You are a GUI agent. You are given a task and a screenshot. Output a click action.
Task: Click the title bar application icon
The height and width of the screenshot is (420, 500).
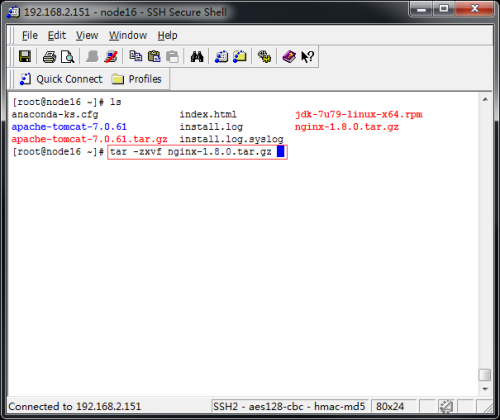pos(13,12)
